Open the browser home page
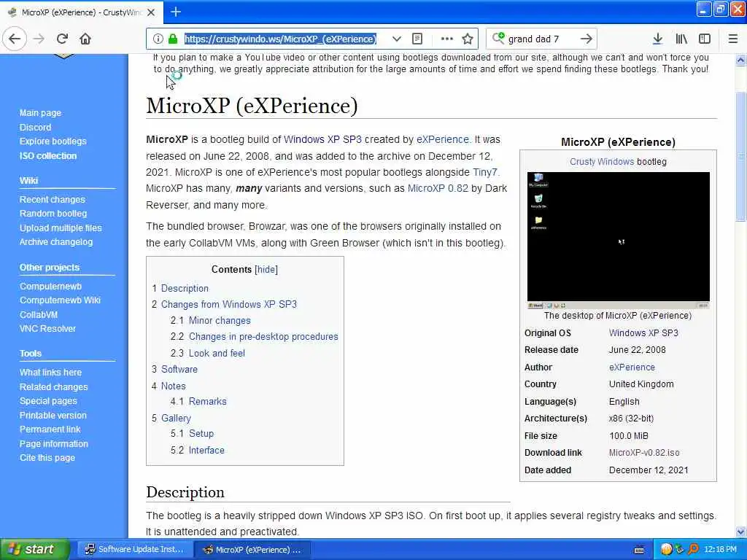The image size is (747, 560). coord(85,39)
